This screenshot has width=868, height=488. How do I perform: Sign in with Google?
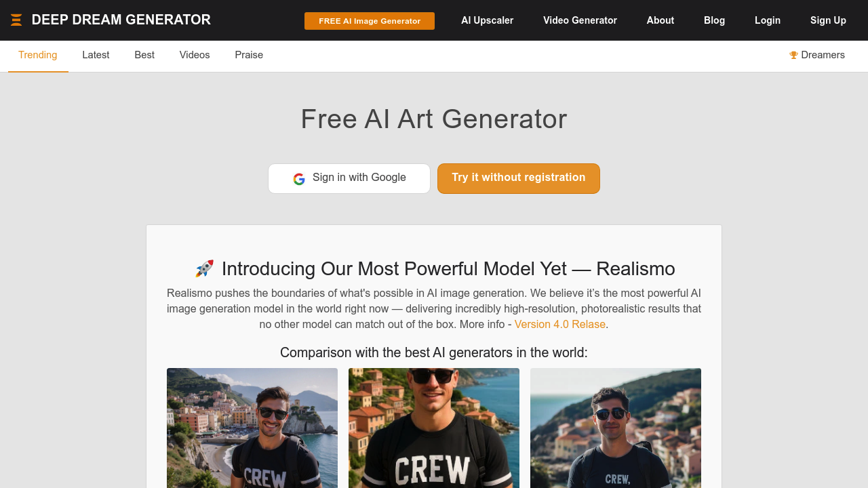349,178
